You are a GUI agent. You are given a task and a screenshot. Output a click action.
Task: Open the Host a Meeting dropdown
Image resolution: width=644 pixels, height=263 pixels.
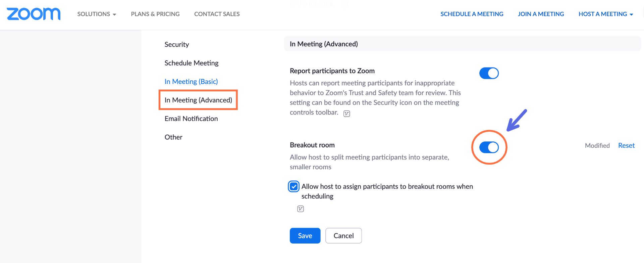coord(605,14)
